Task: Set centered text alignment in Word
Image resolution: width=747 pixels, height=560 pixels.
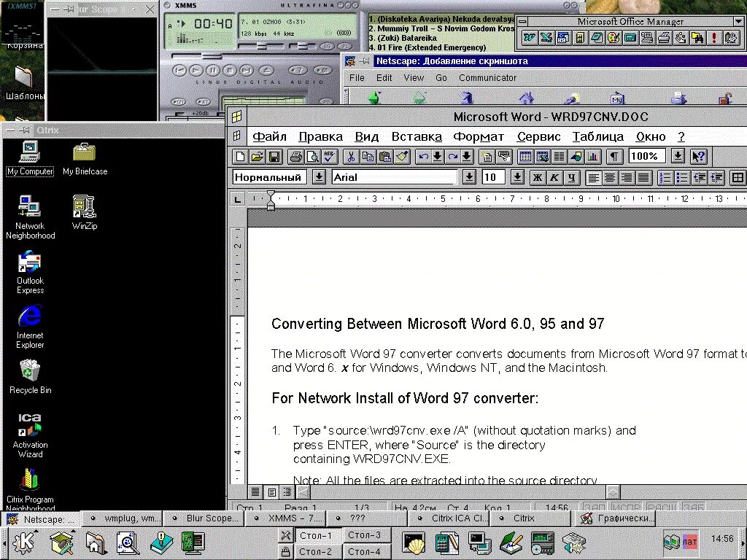Action: click(610, 178)
